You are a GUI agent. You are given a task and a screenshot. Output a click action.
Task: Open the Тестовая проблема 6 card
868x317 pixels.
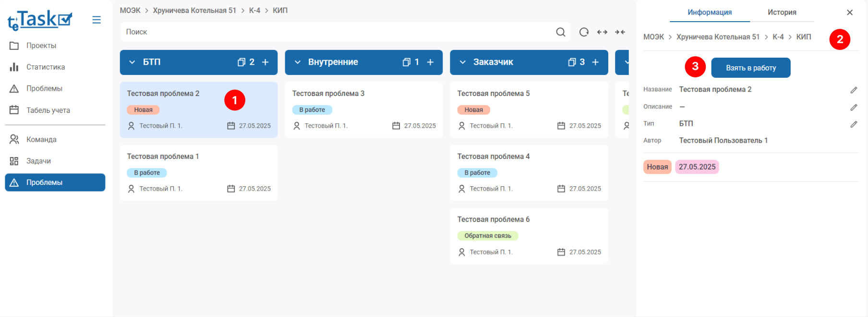529,235
